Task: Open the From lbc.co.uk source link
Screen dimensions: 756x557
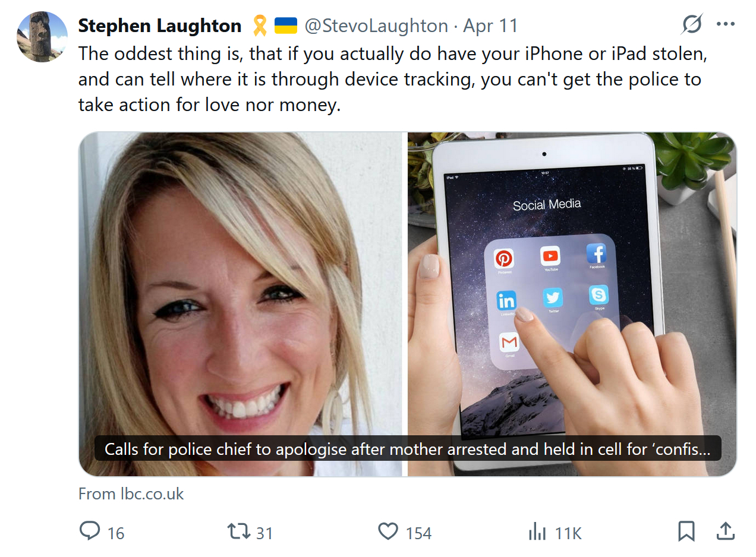Action: pyautogui.click(x=131, y=493)
